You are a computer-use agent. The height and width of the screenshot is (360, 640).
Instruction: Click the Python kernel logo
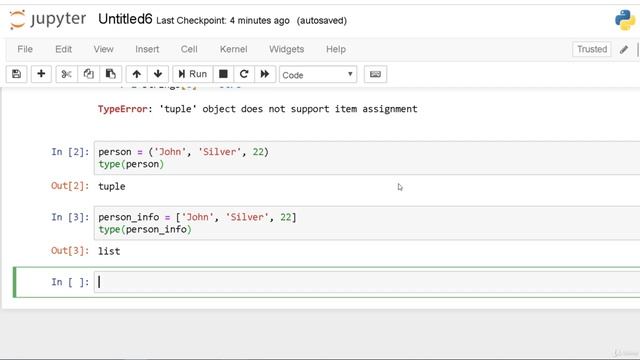[x=625, y=20]
